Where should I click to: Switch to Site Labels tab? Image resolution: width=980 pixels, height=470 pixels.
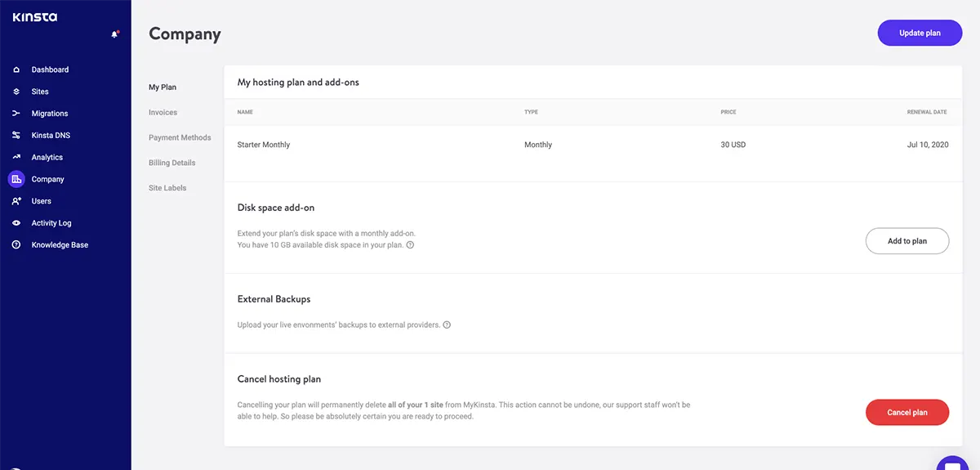pos(167,188)
